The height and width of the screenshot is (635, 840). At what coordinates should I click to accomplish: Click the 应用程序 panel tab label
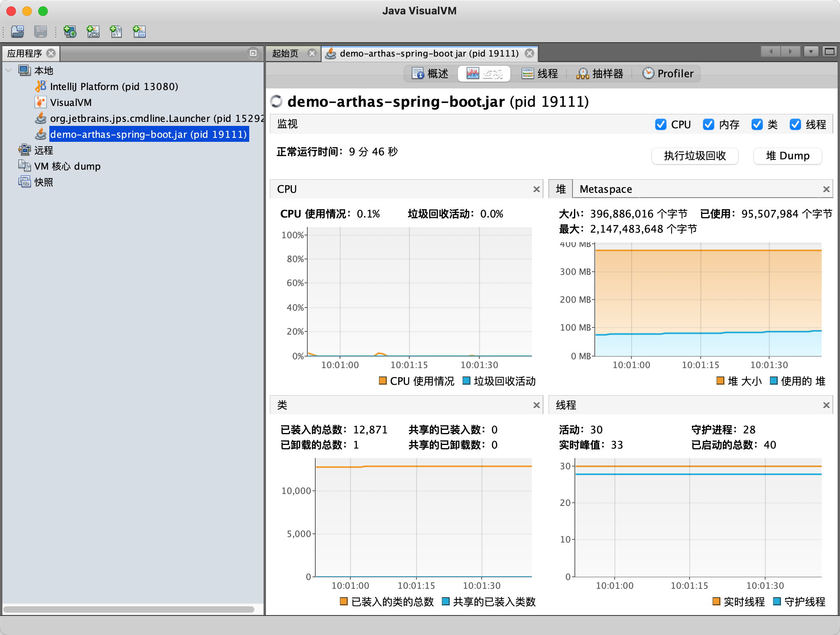(24, 53)
